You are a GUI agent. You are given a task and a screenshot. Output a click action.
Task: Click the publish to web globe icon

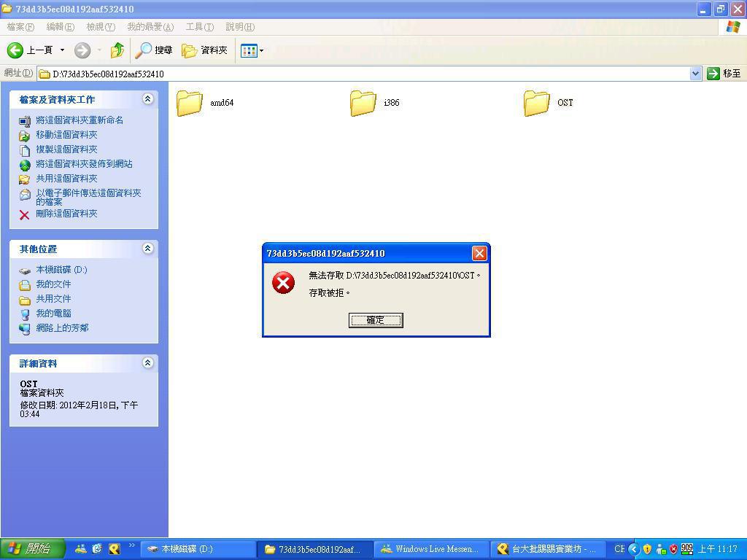pos(24,166)
